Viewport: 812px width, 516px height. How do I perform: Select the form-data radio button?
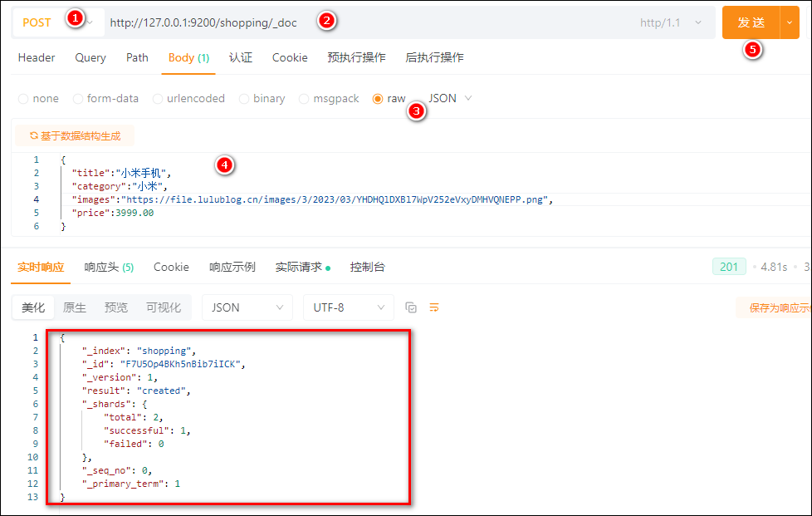[x=78, y=98]
